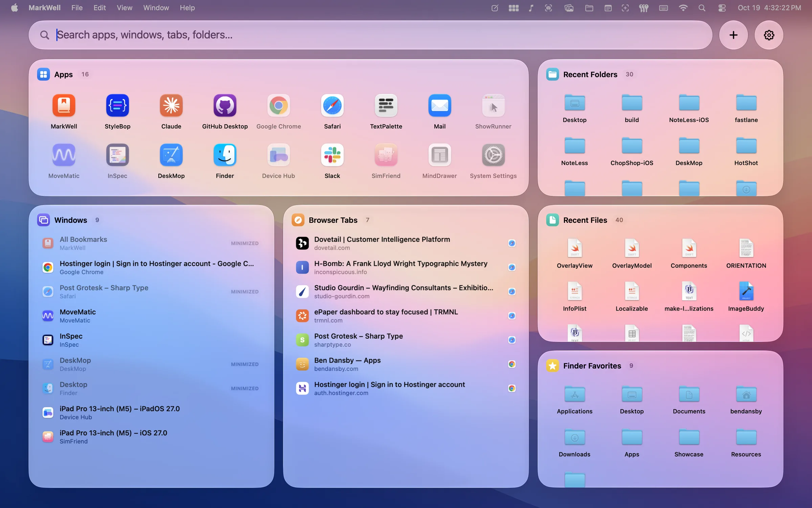
Task: Open the Window menu
Action: click(x=156, y=7)
